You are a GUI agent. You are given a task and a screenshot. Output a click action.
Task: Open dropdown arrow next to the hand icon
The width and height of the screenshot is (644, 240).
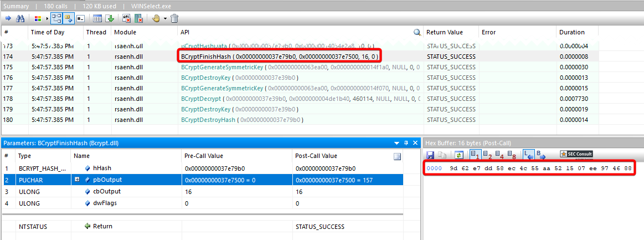165,18
